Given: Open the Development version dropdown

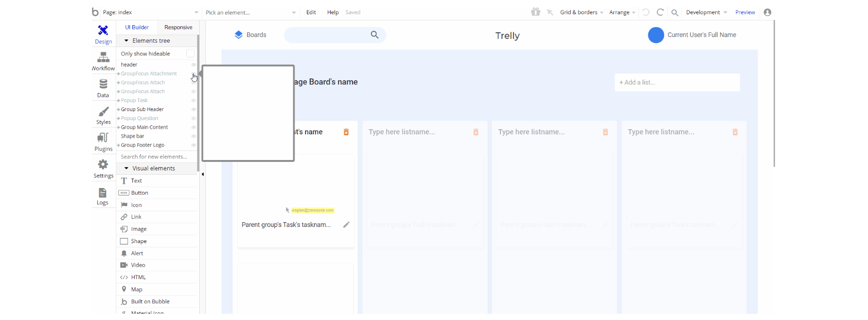Looking at the screenshot, I should point(706,12).
